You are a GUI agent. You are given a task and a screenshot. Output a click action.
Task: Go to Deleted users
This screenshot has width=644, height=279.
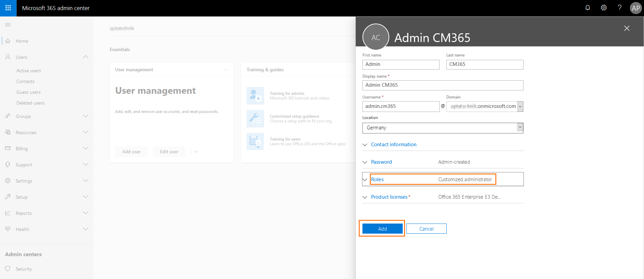tap(30, 103)
